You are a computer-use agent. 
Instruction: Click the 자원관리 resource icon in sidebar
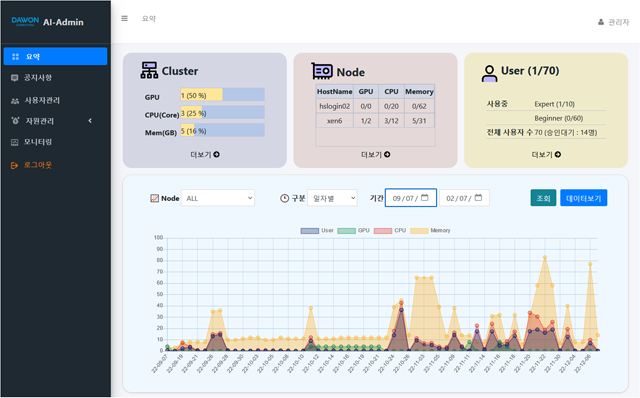tap(16, 120)
